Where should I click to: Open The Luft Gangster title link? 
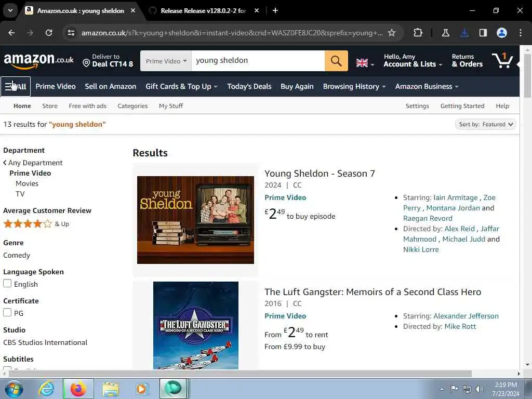point(373,292)
